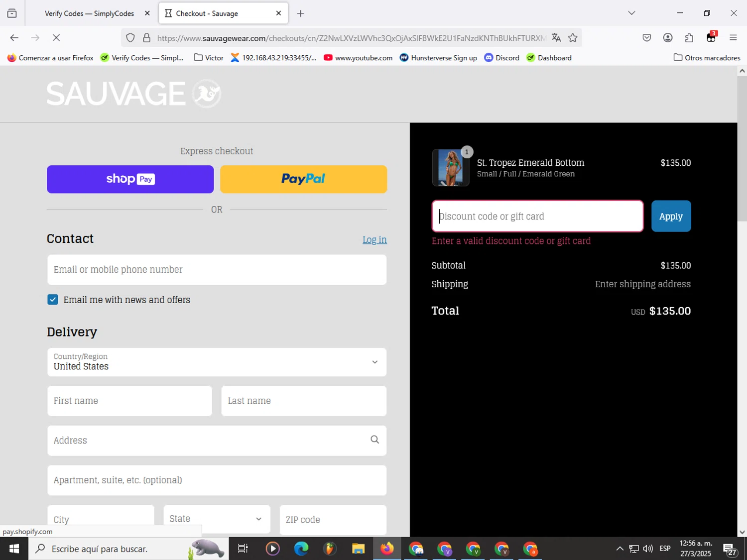Focus the Discount code or gift card field
The image size is (747, 560).
[537, 216]
